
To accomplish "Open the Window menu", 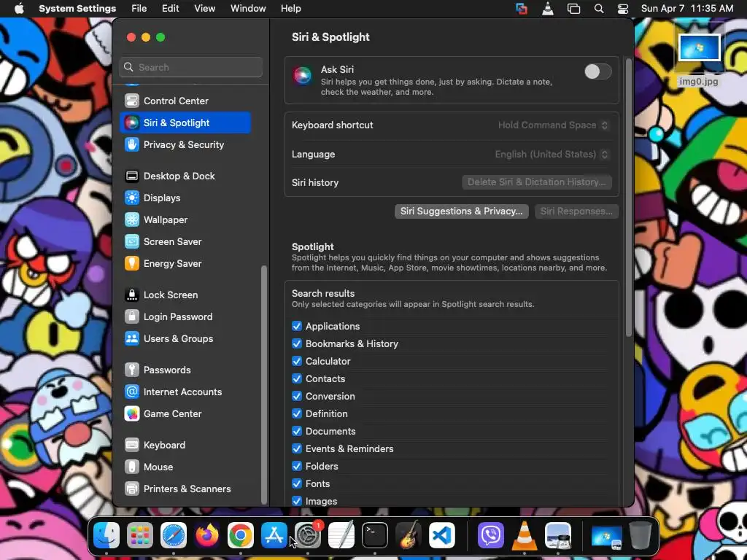I will coord(248,9).
